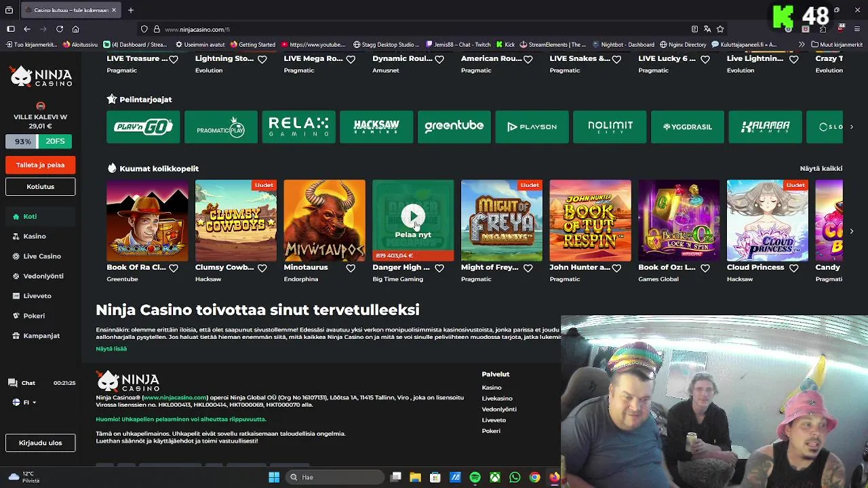Open WhatsApp from the taskbar
Viewport: 868px width, 488px height.
tap(515, 477)
